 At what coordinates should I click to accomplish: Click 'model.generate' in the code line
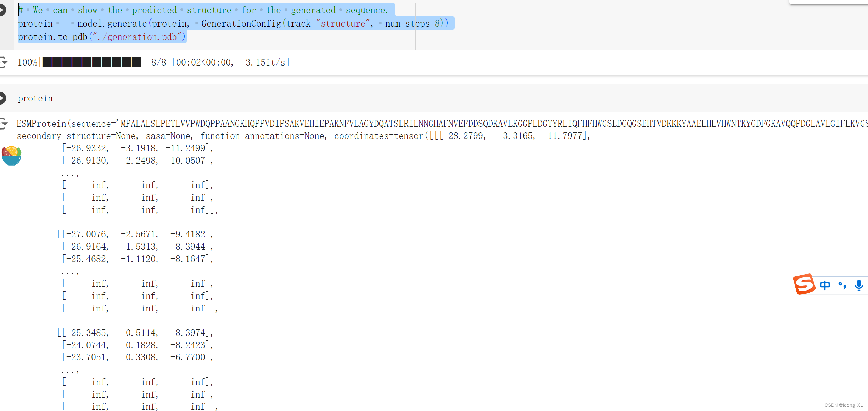point(112,23)
